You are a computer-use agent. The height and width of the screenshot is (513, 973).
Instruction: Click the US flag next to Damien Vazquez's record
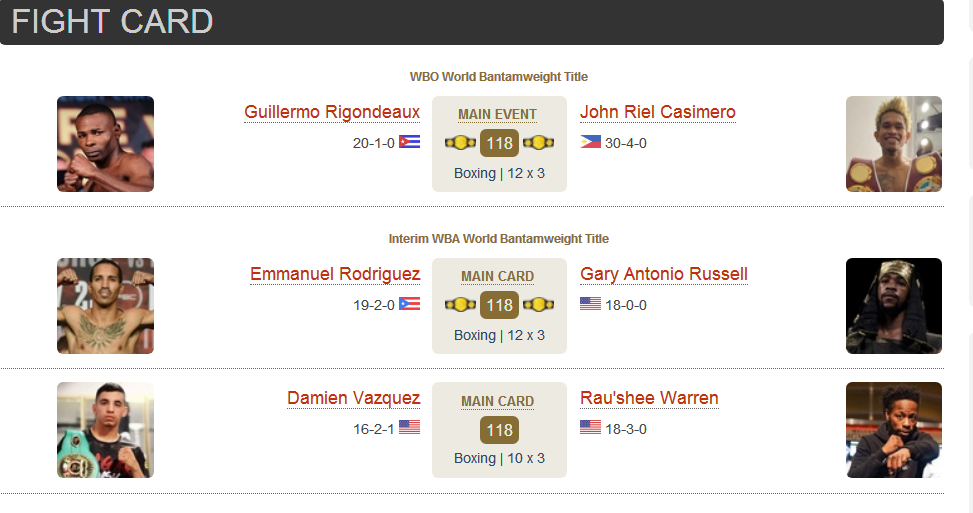pyautogui.click(x=409, y=427)
